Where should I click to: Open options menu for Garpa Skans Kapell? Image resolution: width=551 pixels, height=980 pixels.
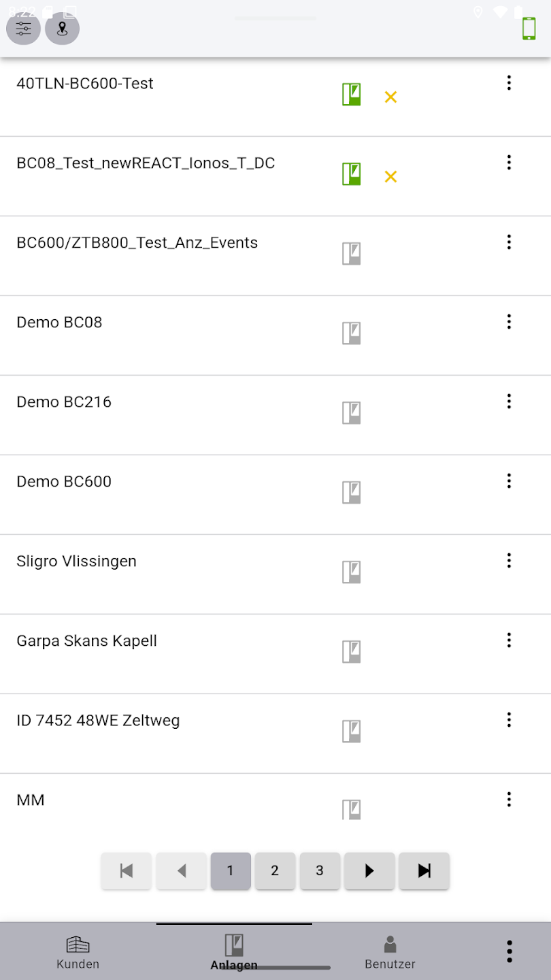click(x=509, y=640)
